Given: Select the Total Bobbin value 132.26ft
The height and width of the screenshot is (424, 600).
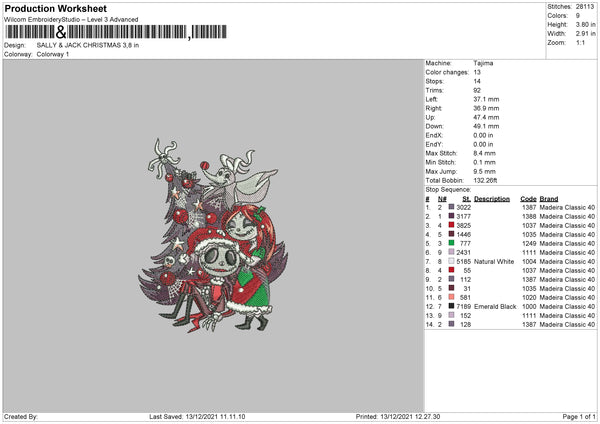Looking at the screenshot, I should [485, 181].
